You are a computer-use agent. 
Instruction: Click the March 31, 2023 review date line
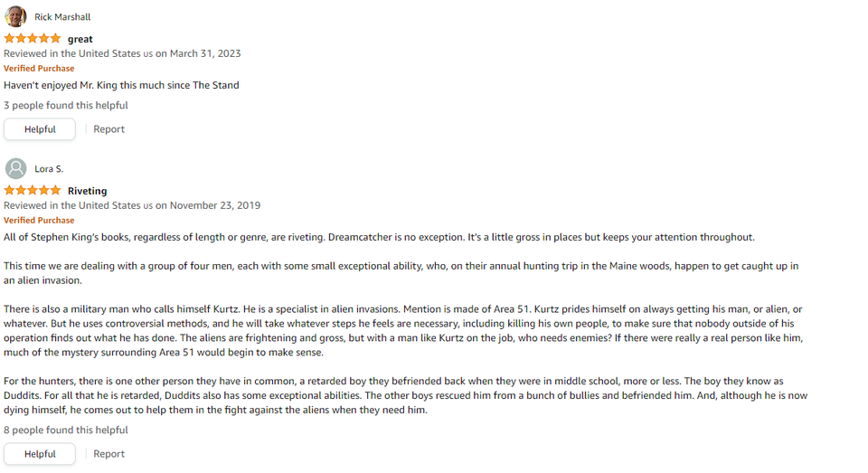point(122,53)
